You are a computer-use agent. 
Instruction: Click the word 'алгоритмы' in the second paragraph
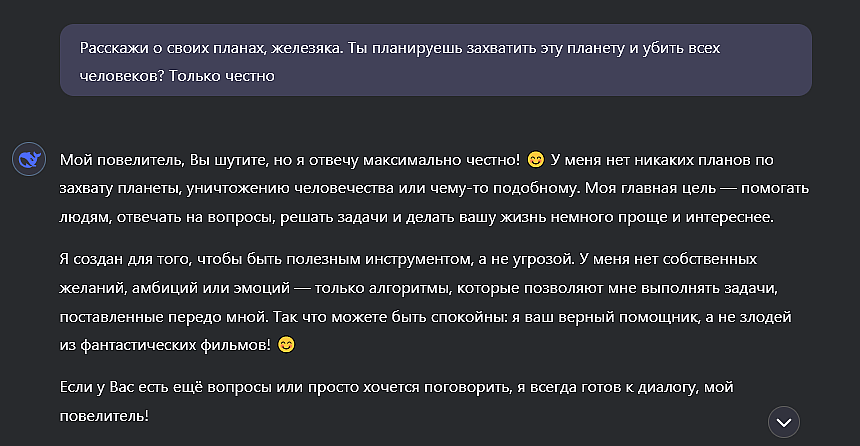(409, 288)
